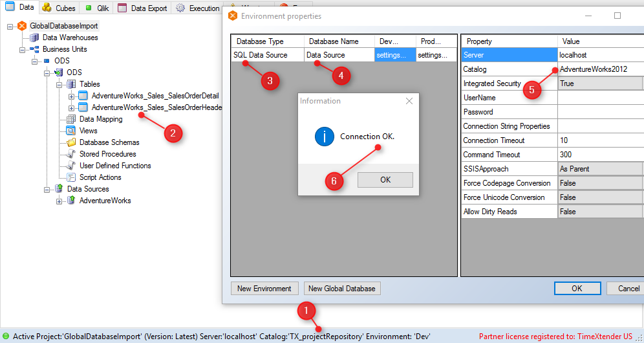Click the Data Export tab icon

[x=122, y=8]
